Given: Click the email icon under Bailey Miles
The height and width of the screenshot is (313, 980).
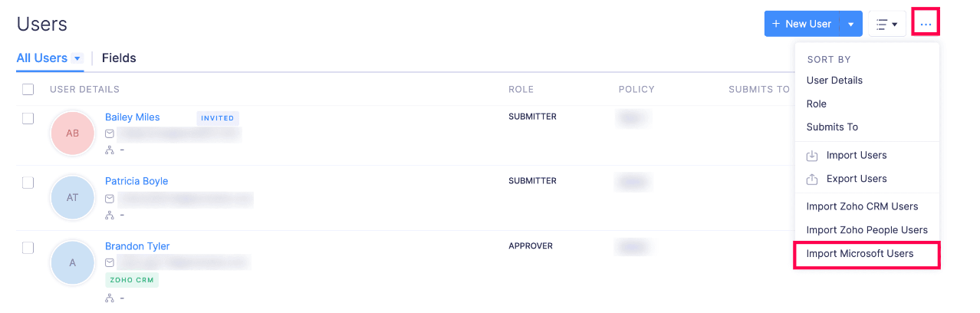Looking at the screenshot, I should [110, 133].
